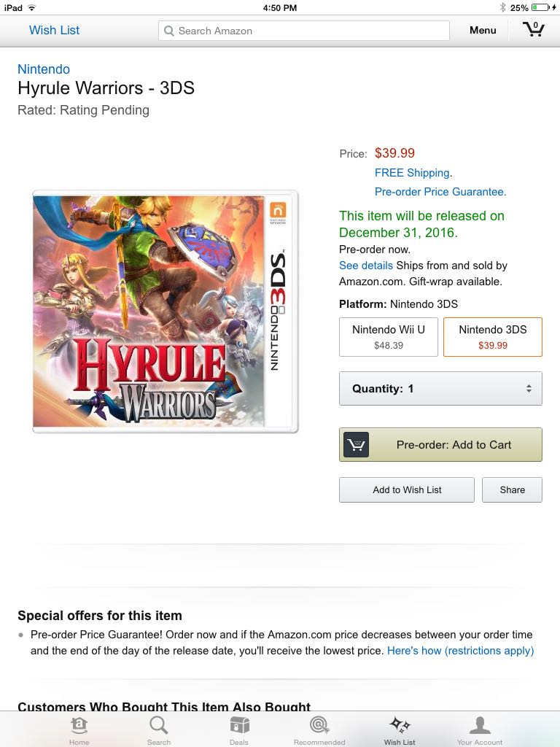This screenshot has width=560, height=747.
Task: Select the Nintendo Wii U platform option
Action: [x=388, y=337]
